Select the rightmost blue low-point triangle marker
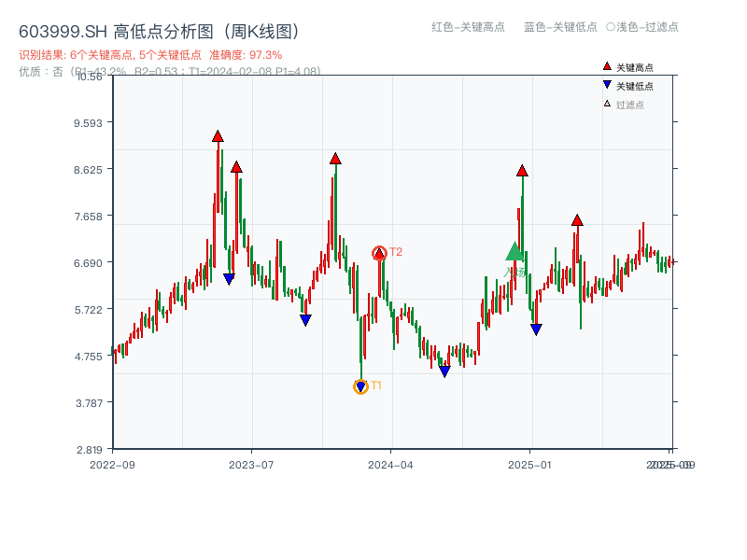The image size is (747, 560). coord(536,328)
